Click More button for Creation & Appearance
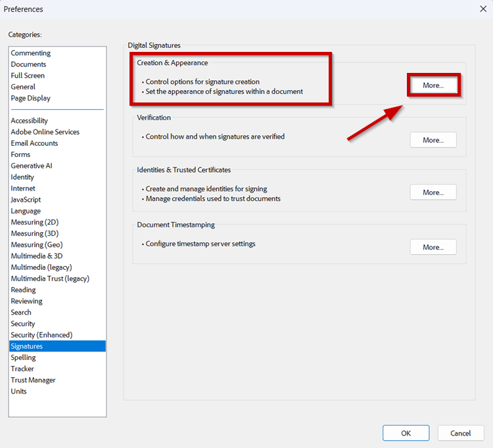 (x=433, y=85)
